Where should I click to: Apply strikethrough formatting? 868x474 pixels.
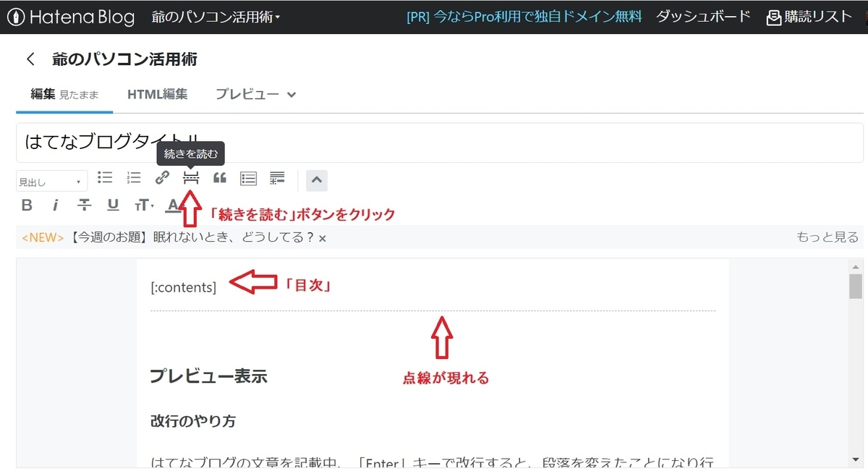coord(84,205)
